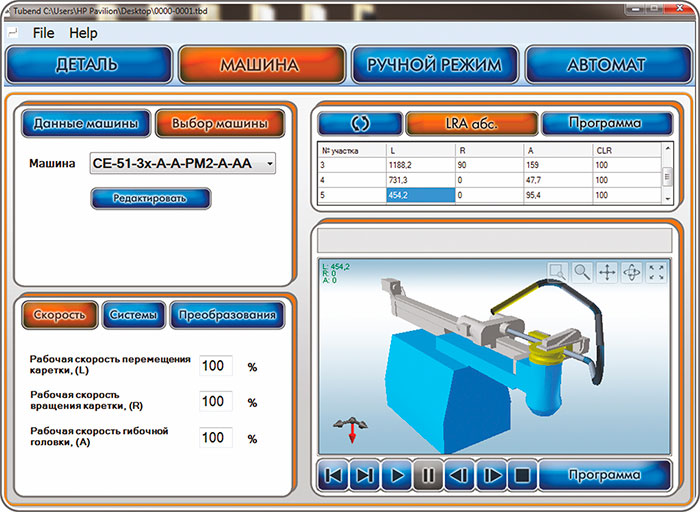Click the Редактировать button
The width and height of the screenshot is (700, 512).
[x=151, y=198]
